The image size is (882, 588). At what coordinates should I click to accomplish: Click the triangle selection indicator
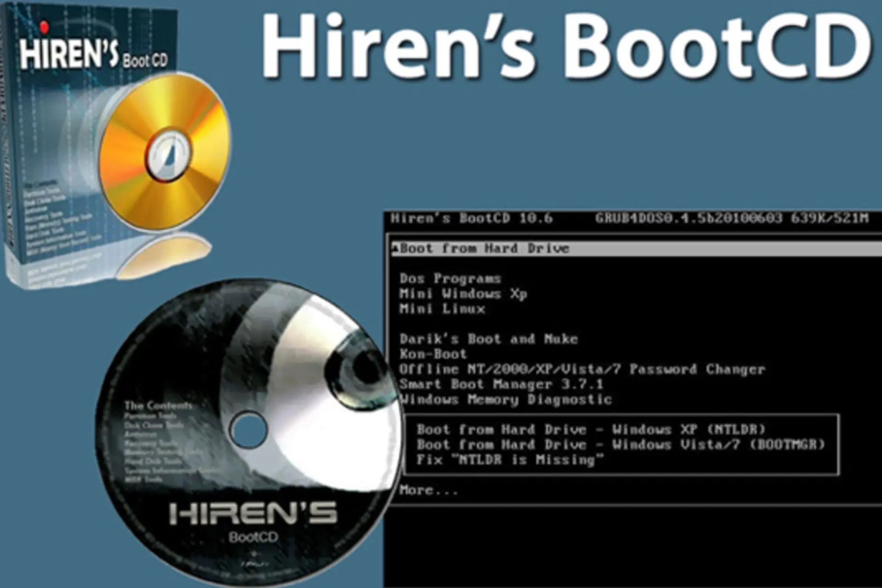coord(395,247)
